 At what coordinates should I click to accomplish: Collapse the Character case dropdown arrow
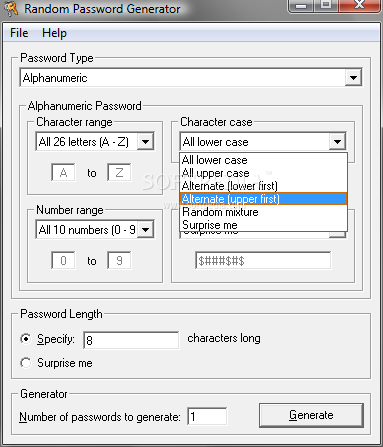point(337,142)
